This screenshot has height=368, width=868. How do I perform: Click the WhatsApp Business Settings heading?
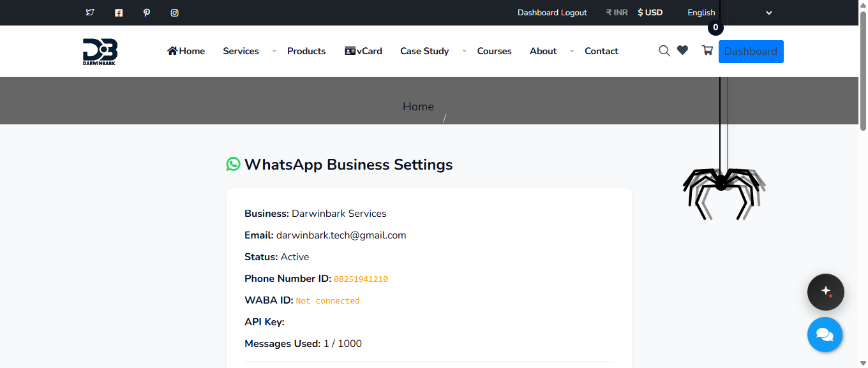pos(348,165)
